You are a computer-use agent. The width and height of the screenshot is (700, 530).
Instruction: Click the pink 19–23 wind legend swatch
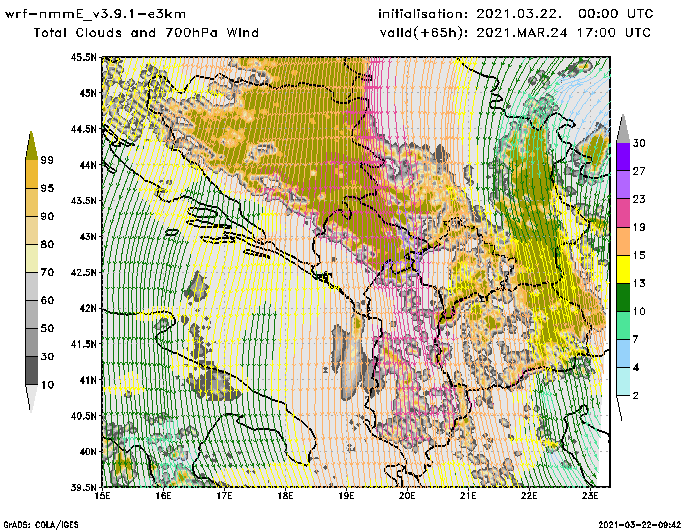pos(623,213)
